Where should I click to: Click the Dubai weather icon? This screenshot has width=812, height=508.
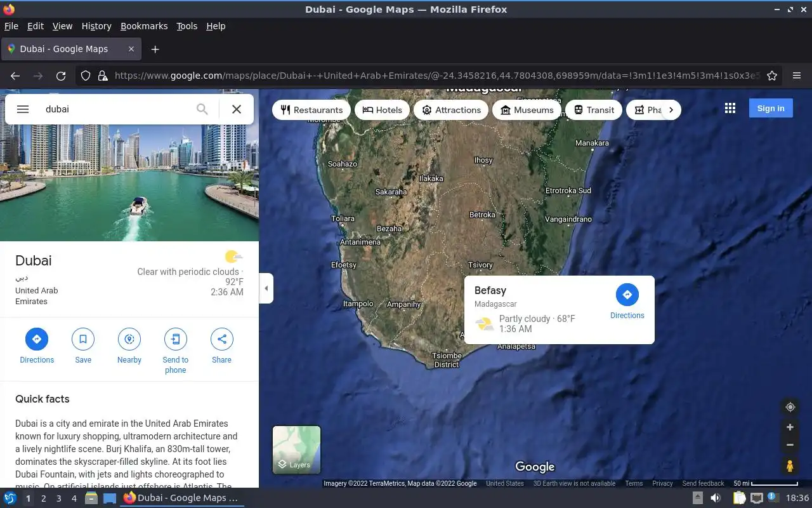[x=233, y=257]
